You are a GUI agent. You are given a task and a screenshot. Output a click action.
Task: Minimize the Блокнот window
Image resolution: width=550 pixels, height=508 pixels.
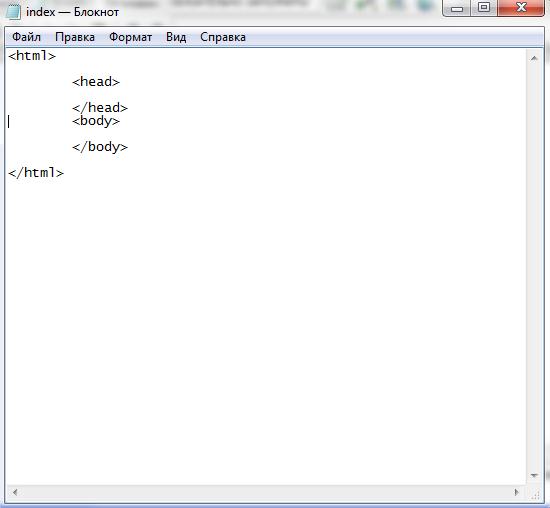pyautogui.click(x=457, y=8)
